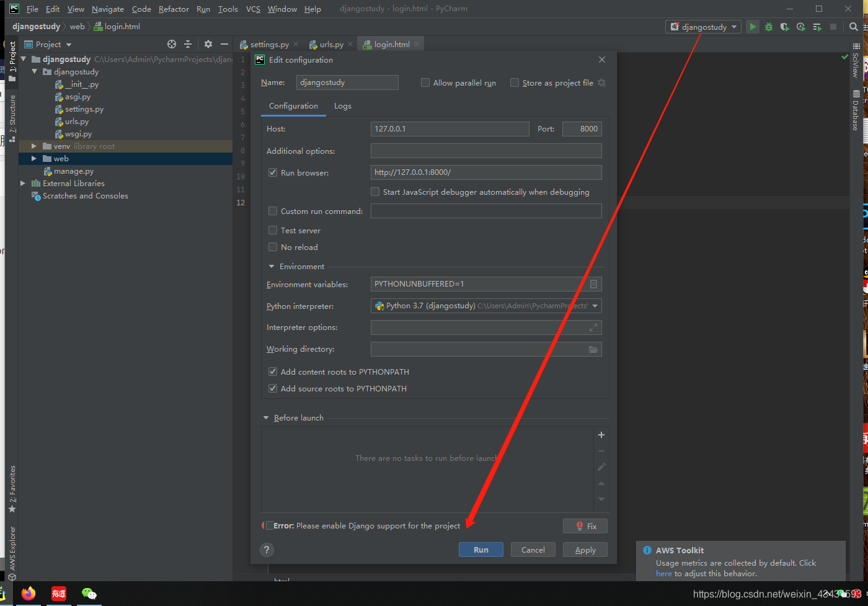Screen dimensions: 868x606
Task: Open the File menu
Action: click(32, 9)
